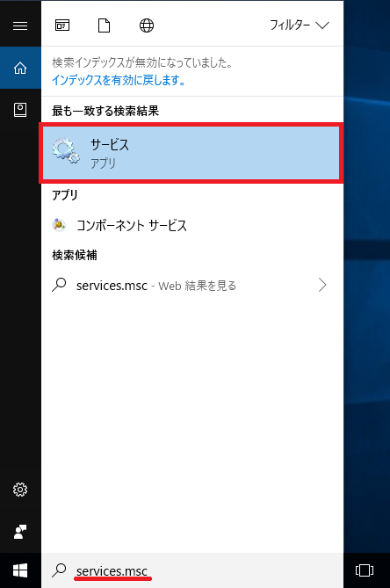Click 最も一致する検索結果 heading
The width and height of the screenshot is (390, 588).
coord(105,111)
